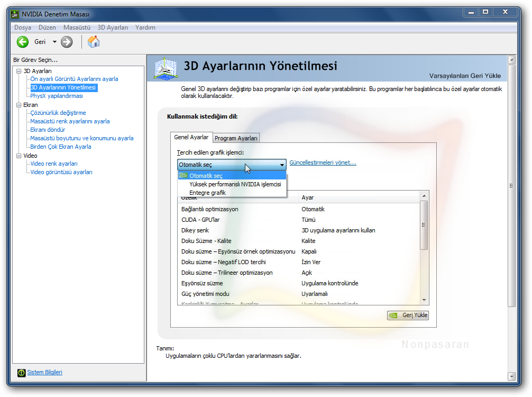Click Doku süzme – Eşyönsüz örnek optimizasyonu row
The width and height of the screenshot is (532, 397).
click(x=299, y=251)
